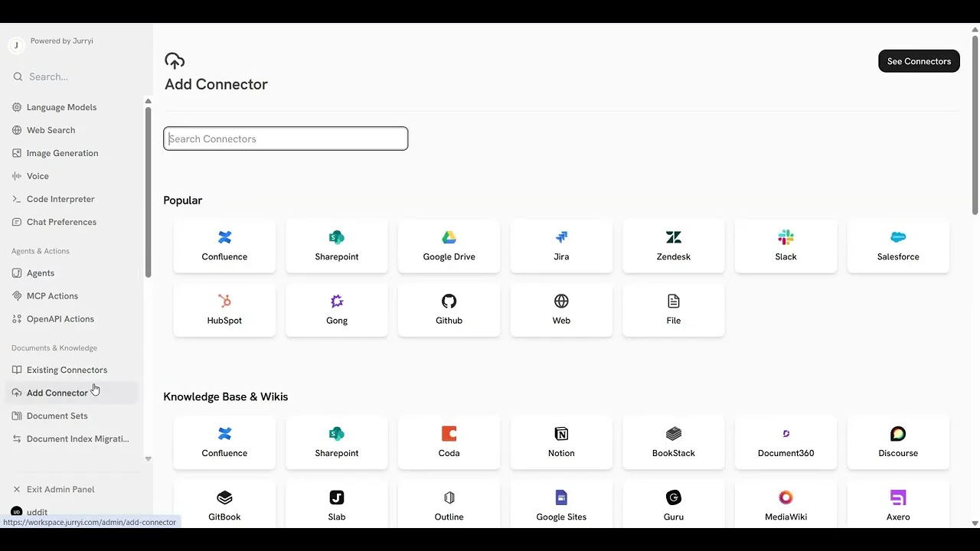Click the sidebar Search box

pyautogui.click(x=73, y=77)
